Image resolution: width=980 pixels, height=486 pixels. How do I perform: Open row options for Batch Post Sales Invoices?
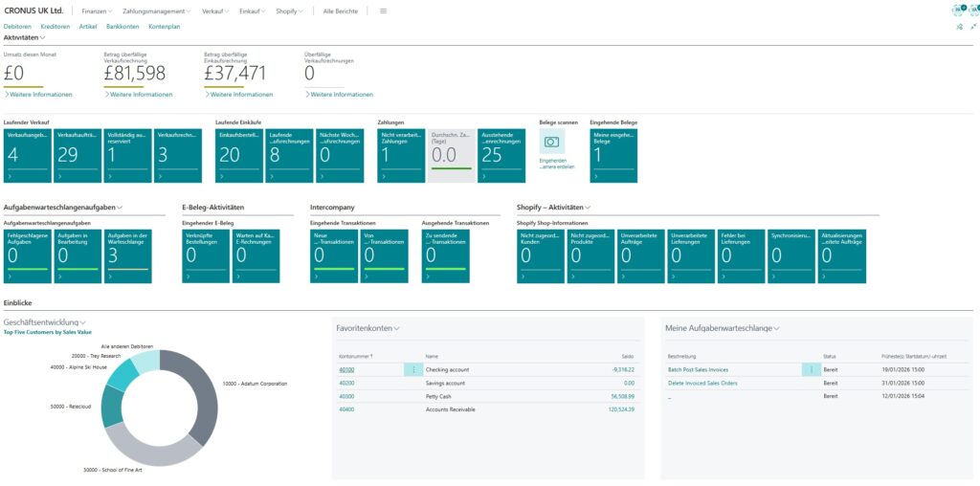coord(812,369)
